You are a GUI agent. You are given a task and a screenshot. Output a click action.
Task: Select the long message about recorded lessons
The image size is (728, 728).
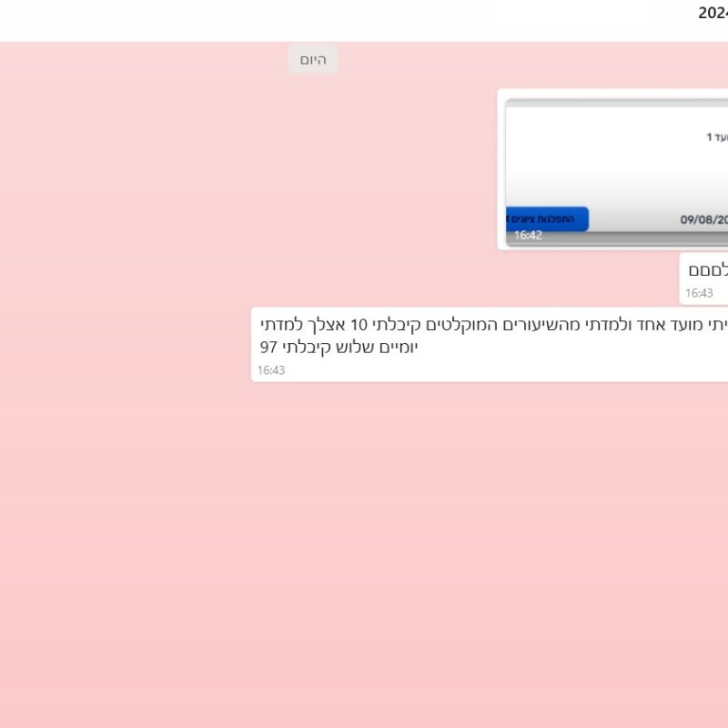(491, 337)
